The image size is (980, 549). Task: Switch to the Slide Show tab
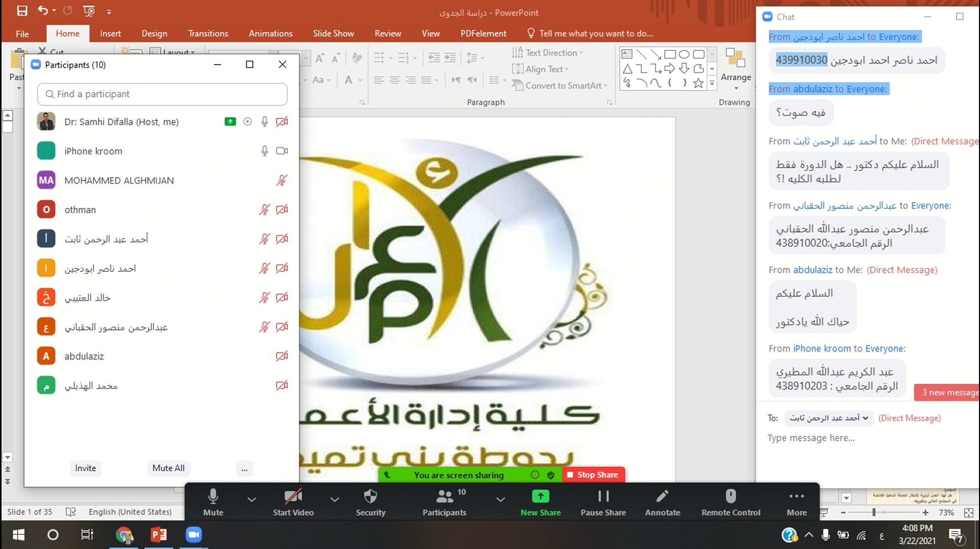[x=333, y=34]
